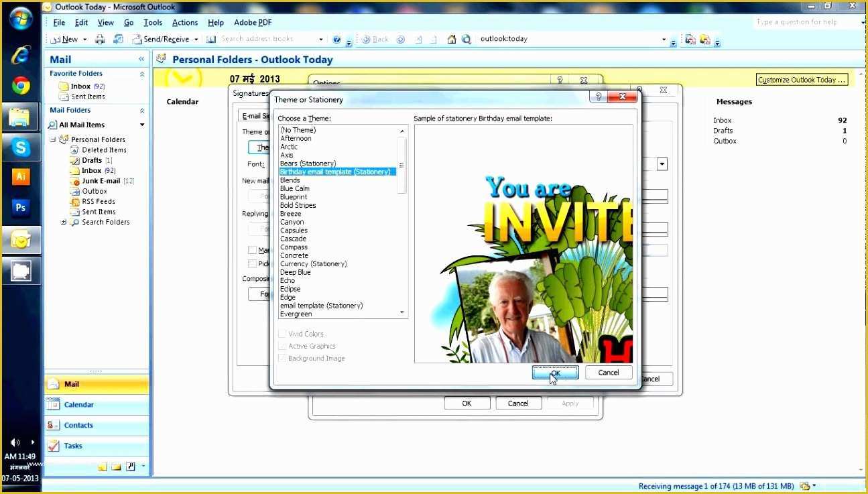Click Cancel in the Options dialog
Screen dimensions: 868x494
pos(518,404)
